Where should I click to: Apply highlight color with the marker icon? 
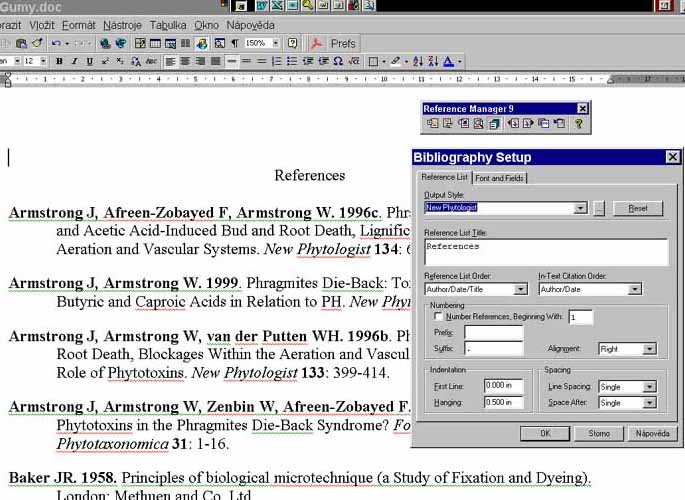(x=395, y=61)
